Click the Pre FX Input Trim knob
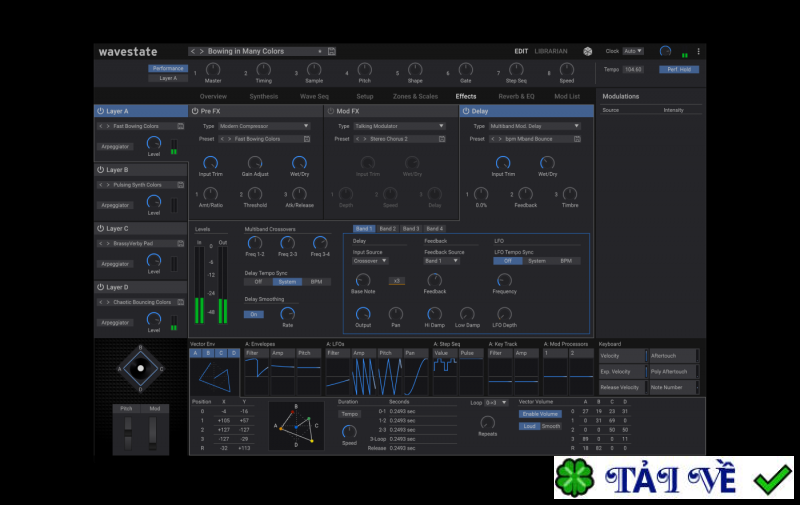Viewport: 800px width, 505px height. (210, 163)
